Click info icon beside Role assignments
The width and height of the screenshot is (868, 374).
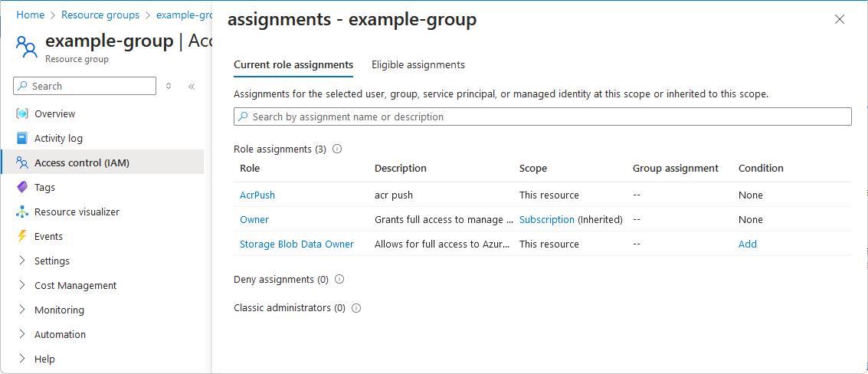click(x=337, y=149)
